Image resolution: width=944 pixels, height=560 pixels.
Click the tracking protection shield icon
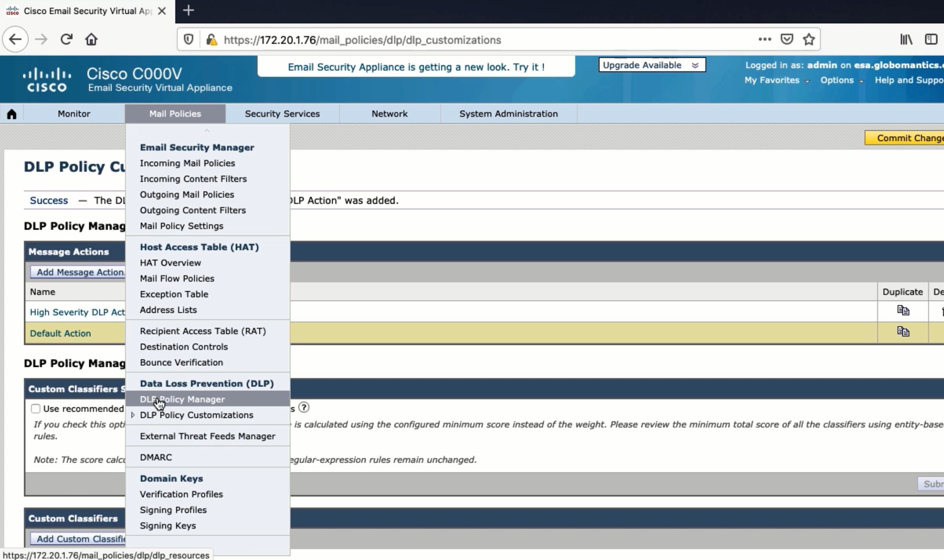[x=189, y=40]
